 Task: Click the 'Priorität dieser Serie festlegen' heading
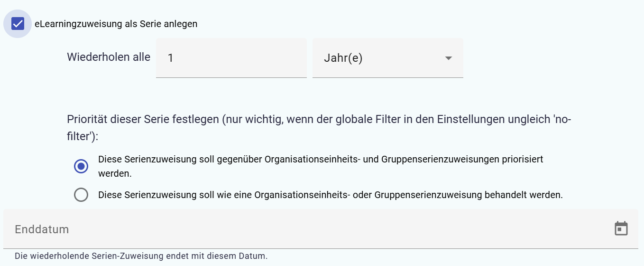click(143, 119)
